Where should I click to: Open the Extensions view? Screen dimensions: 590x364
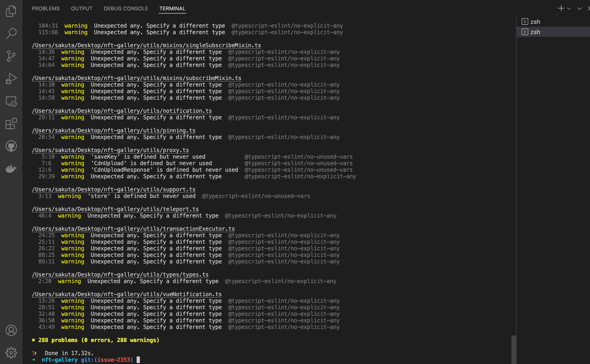click(x=11, y=124)
